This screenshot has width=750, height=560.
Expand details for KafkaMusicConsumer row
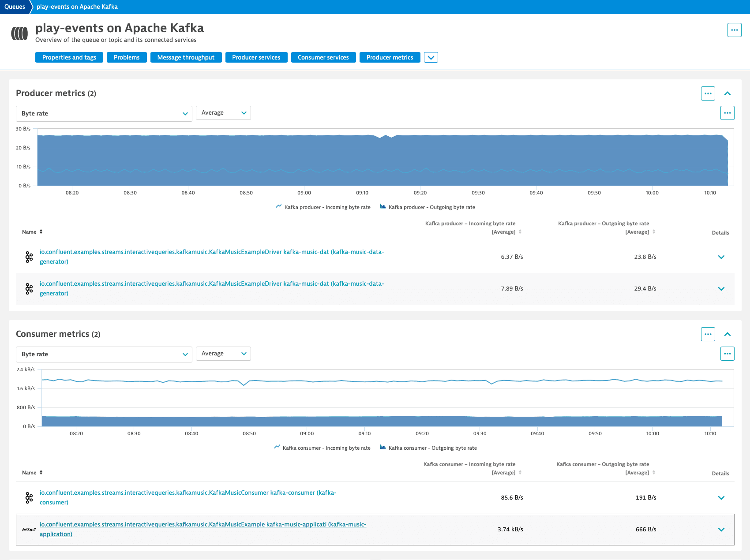[x=721, y=498]
